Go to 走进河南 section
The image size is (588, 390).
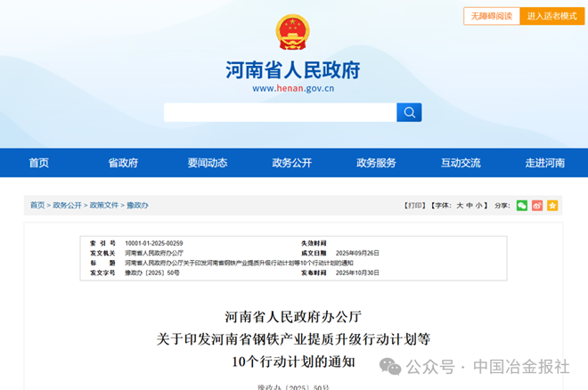pyautogui.click(x=544, y=163)
